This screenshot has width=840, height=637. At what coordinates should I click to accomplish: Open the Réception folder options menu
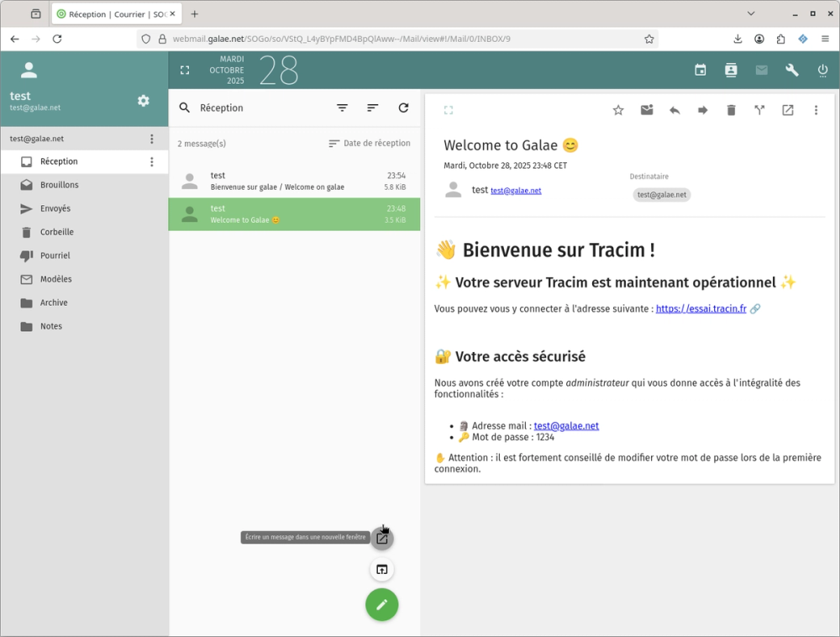coord(151,161)
